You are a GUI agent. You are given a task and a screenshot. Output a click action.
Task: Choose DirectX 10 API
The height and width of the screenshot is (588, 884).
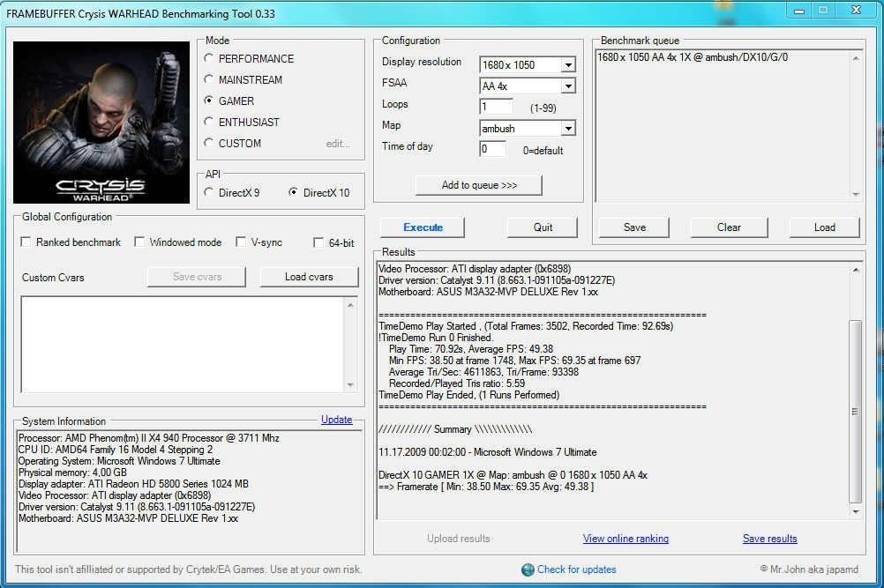(294, 192)
